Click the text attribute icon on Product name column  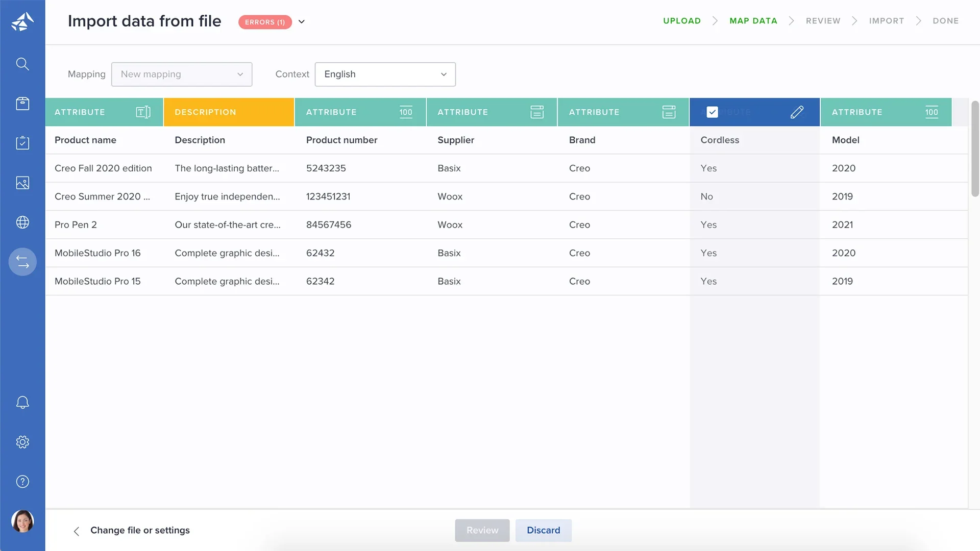click(x=143, y=112)
